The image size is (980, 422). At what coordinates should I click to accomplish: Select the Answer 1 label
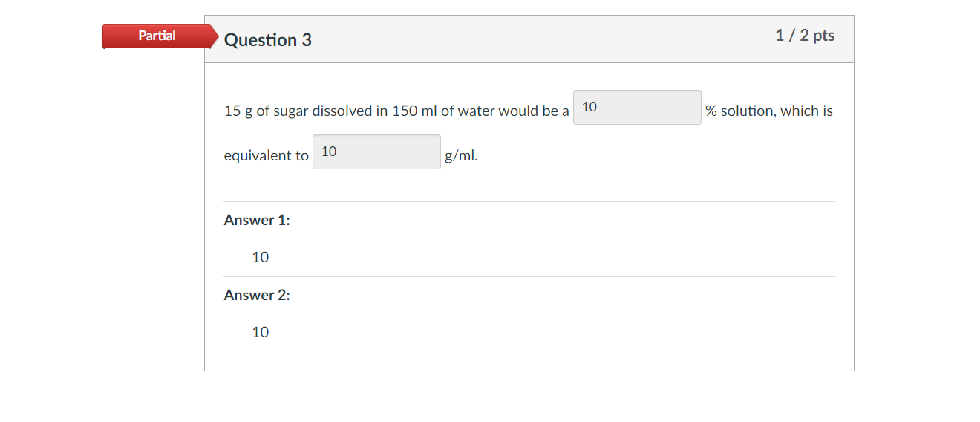257,221
